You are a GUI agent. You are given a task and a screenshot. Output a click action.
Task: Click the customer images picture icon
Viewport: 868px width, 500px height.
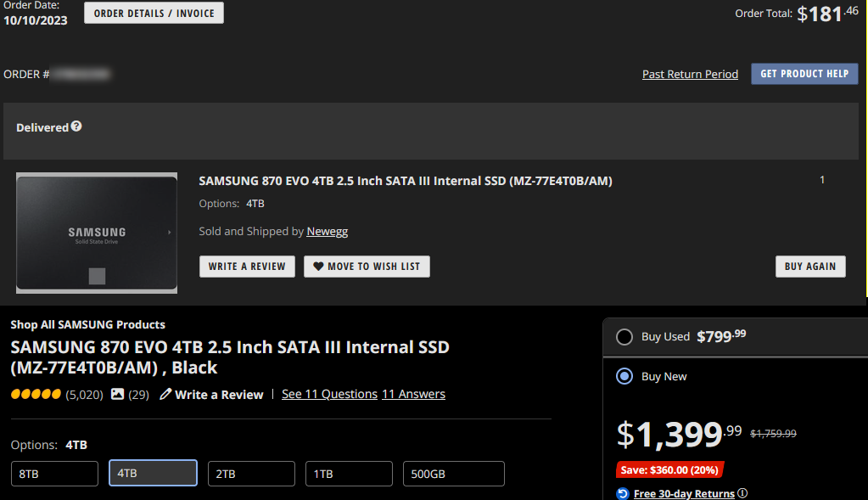click(x=117, y=394)
